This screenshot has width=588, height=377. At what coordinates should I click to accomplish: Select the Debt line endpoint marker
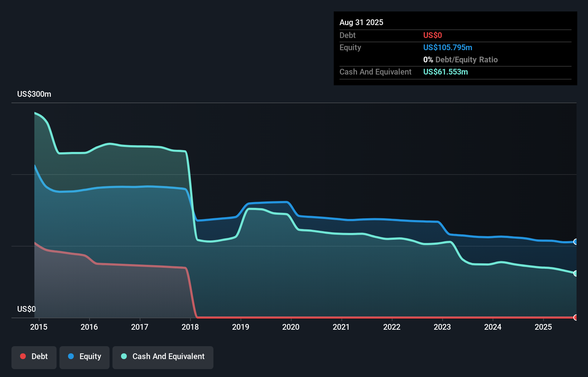[575, 318]
